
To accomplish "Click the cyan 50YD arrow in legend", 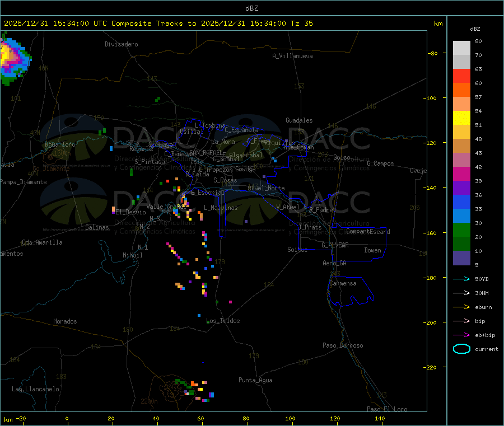I will click(x=461, y=279).
